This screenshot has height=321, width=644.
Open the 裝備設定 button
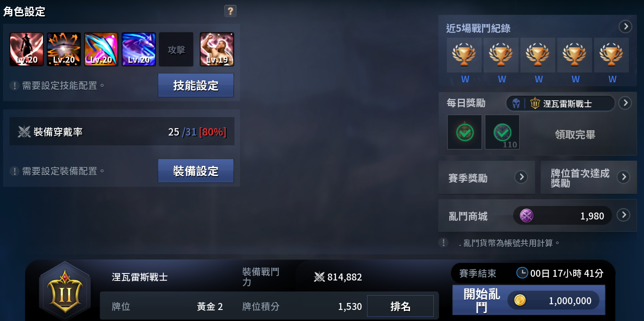pos(196,171)
